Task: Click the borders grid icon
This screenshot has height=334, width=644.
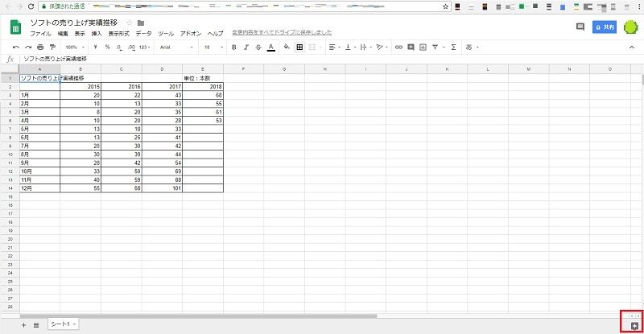Action: (299, 47)
